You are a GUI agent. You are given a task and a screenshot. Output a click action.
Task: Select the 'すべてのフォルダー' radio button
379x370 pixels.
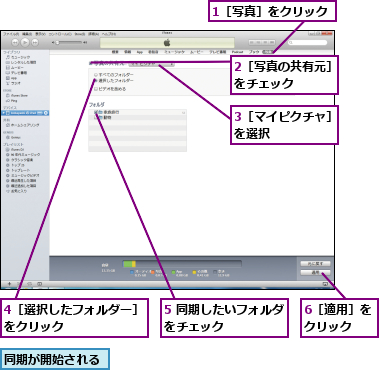[96, 75]
